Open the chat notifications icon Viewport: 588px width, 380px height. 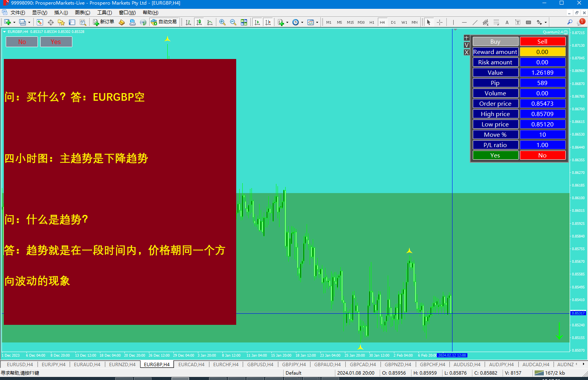click(x=581, y=22)
